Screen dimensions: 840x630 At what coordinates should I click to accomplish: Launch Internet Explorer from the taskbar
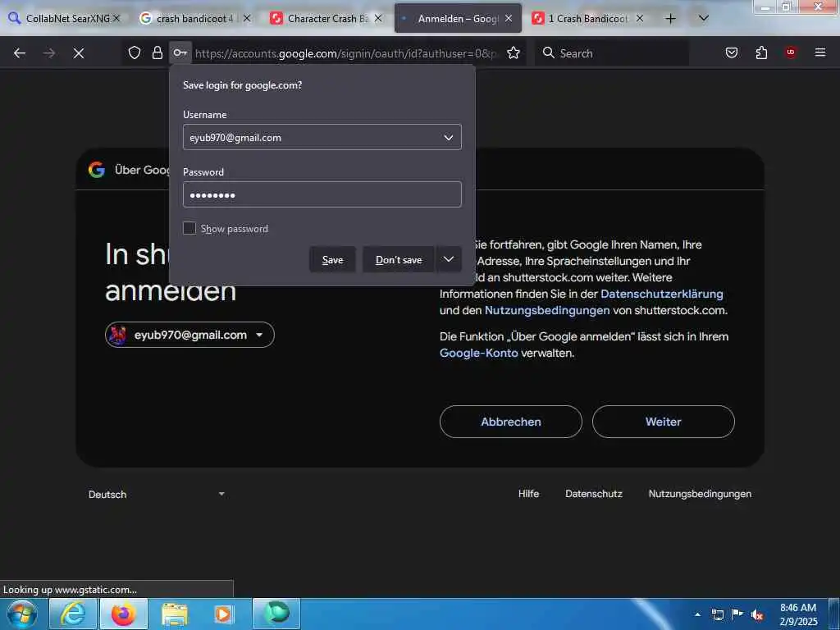(x=73, y=614)
